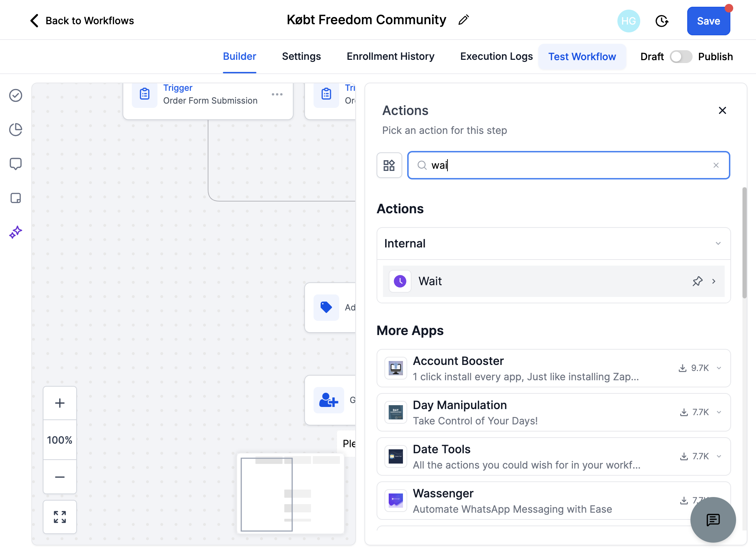
Task: Open Enrollment History tab
Action: (x=390, y=57)
